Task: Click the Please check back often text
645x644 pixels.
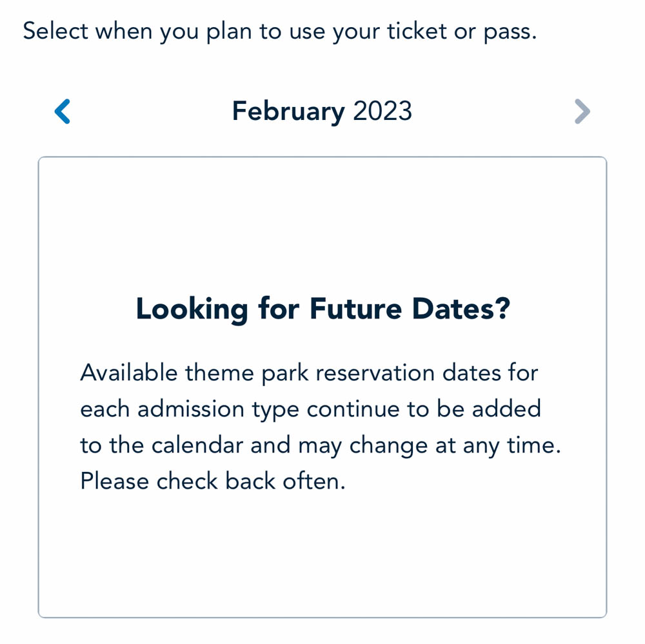Action: coord(213,482)
